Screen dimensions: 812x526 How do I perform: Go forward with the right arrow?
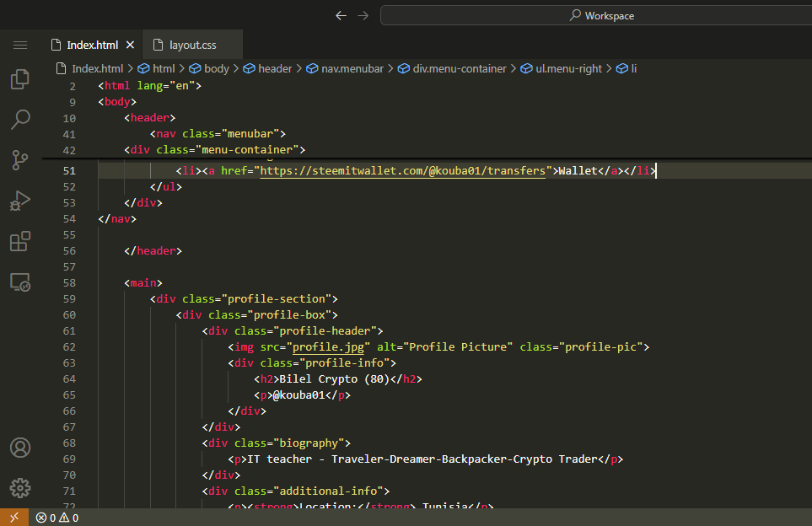(363, 15)
